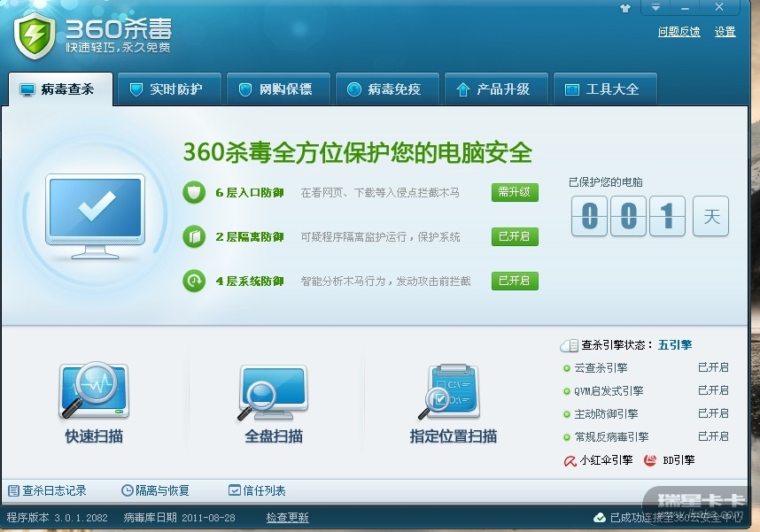Switch to the 病毒查杀 tab
This screenshot has height=532, width=760.
coord(60,89)
